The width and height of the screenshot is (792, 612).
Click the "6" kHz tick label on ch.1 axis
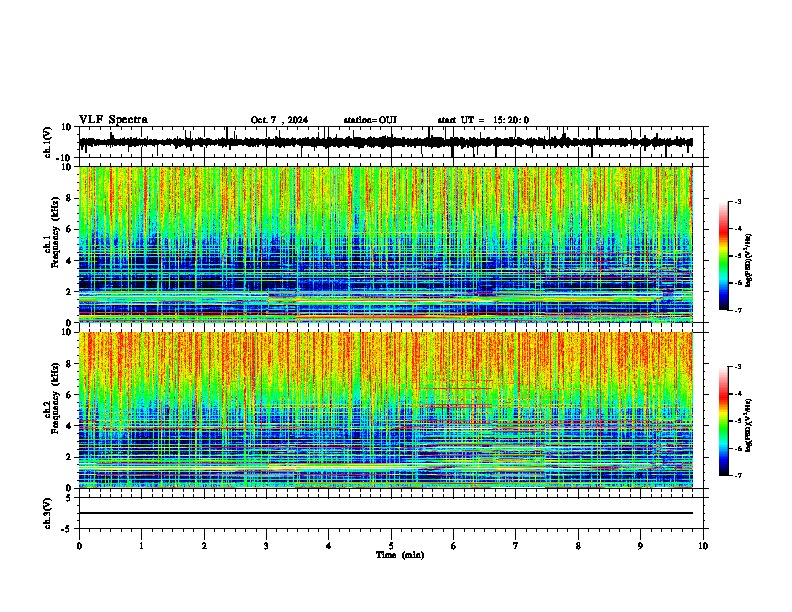[70, 229]
